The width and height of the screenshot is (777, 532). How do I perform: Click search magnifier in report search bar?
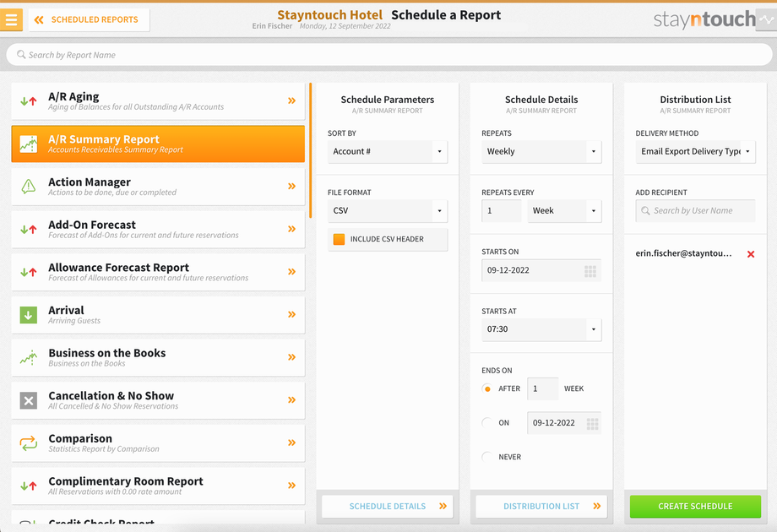coord(21,55)
